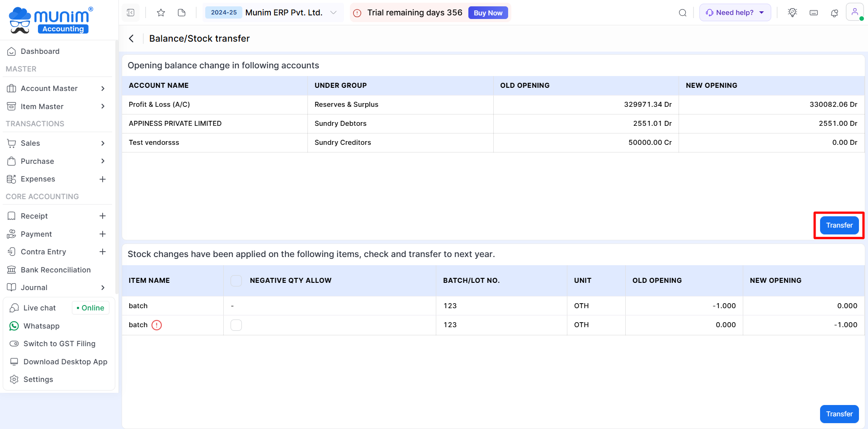
Task: Check the second batch row checkbox
Action: point(236,325)
